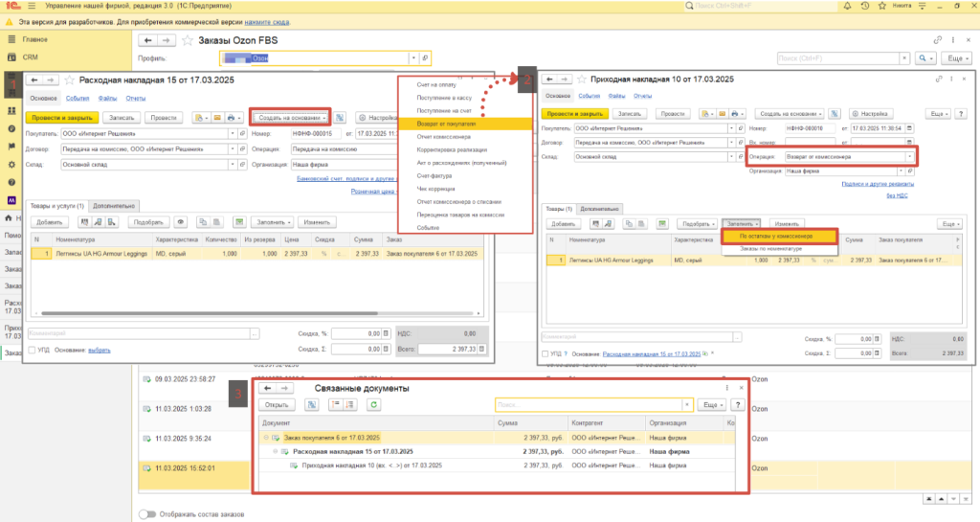
Task: Back arrow in Расходная накладная 15 window
Action: [x=34, y=80]
